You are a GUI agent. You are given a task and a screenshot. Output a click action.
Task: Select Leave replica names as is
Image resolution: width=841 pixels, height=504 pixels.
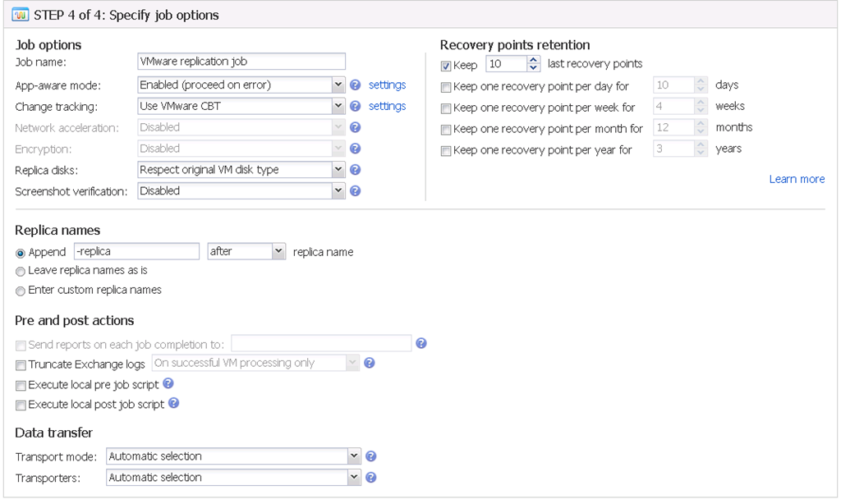[x=21, y=272]
